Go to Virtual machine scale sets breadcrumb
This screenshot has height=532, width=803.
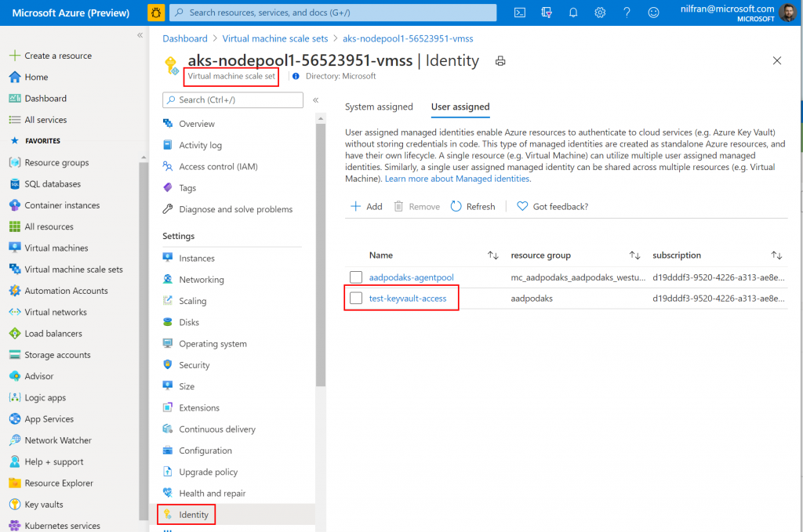tap(275, 38)
